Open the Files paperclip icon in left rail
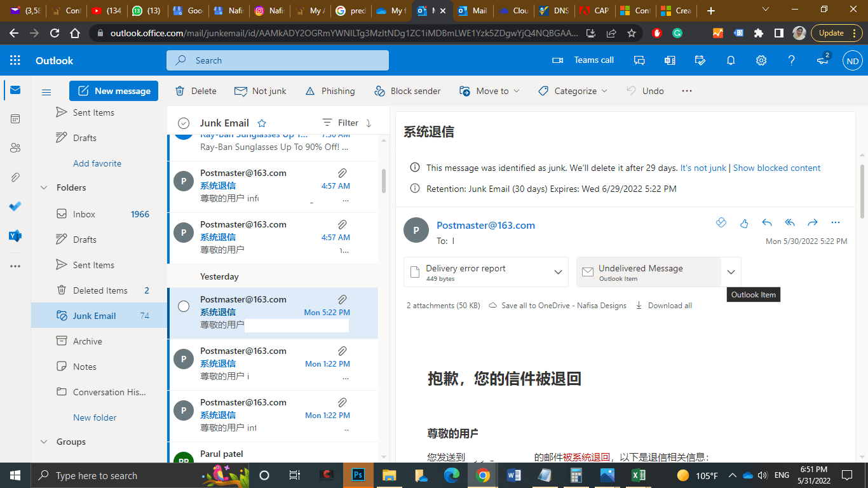Image resolution: width=868 pixels, height=488 pixels. 15,177
